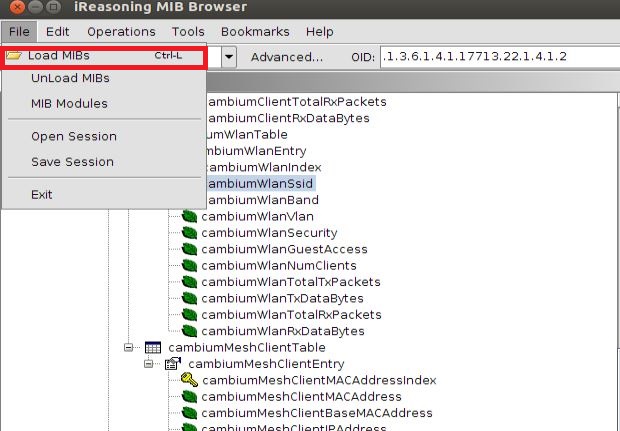Select cambiumWlanTotalRxPackets label in tree
Screen dimensions: 620x431
(x=291, y=315)
